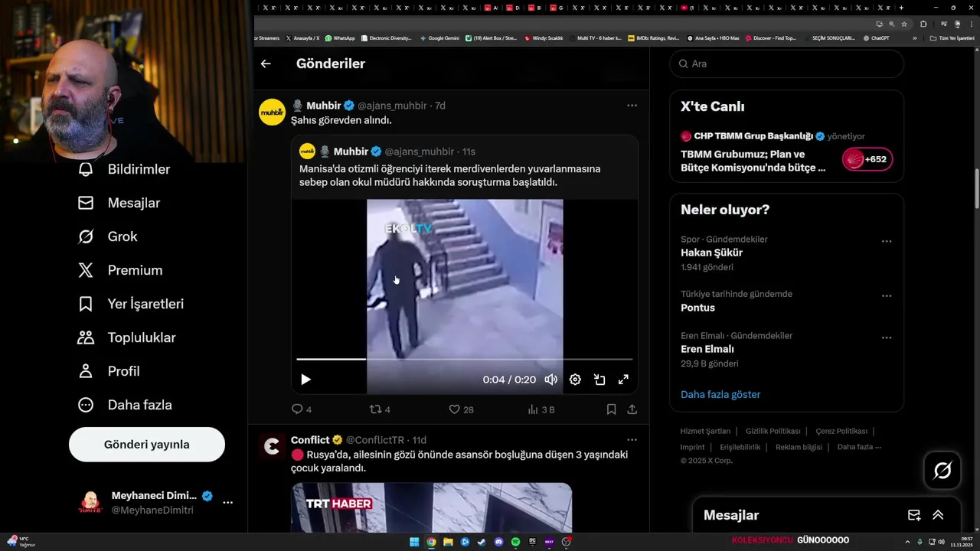980x551 pixels.
Task: Open Windows Start menu
Action: pyautogui.click(x=414, y=542)
